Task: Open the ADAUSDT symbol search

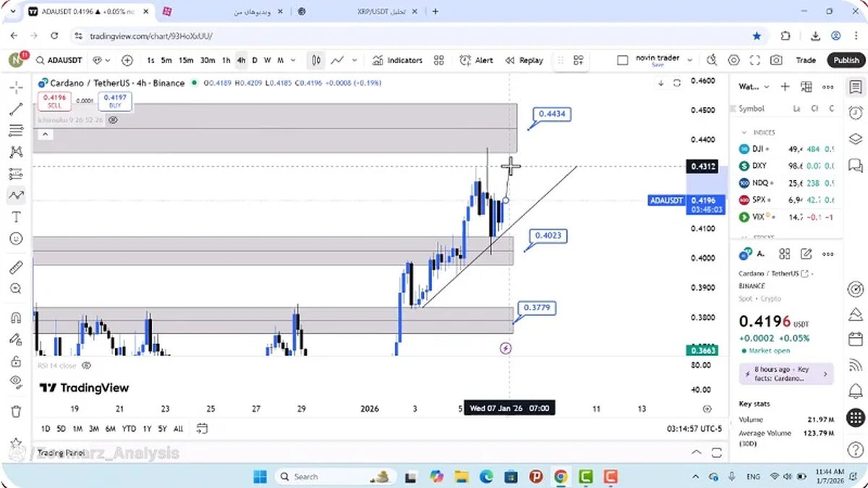Action: (60, 60)
